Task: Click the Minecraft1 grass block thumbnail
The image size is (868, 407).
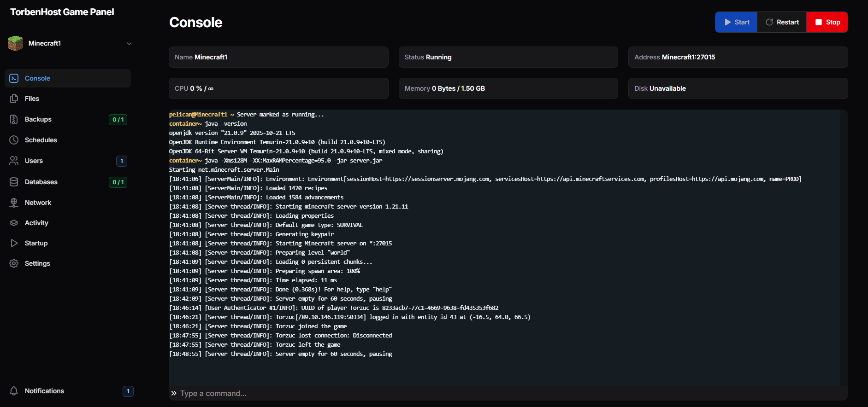Action: pos(16,43)
